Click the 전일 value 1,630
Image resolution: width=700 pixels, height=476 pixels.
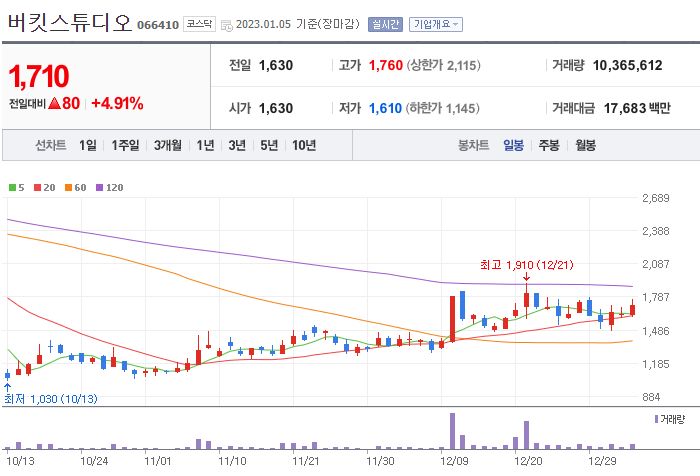[x=276, y=66]
